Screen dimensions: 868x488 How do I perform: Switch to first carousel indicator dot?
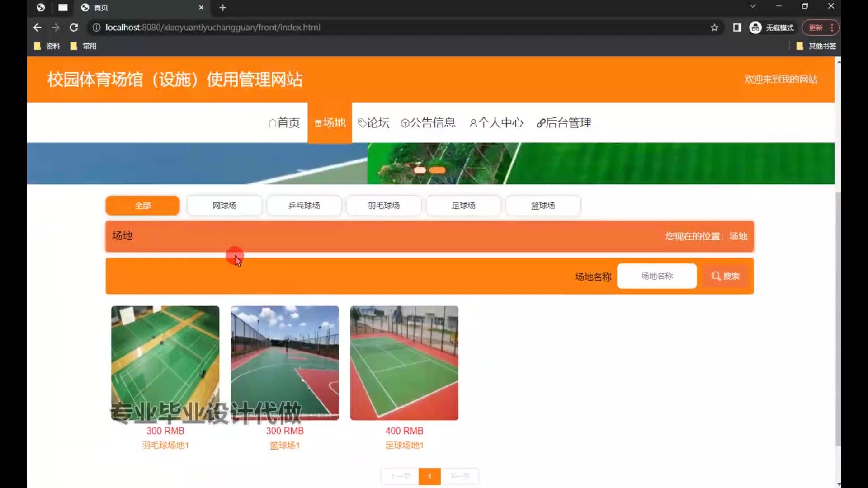point(420,170)
